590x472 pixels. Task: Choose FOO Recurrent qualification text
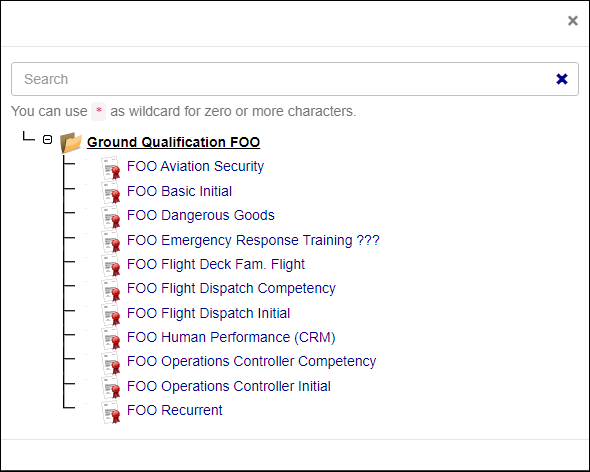pos(175,410)
